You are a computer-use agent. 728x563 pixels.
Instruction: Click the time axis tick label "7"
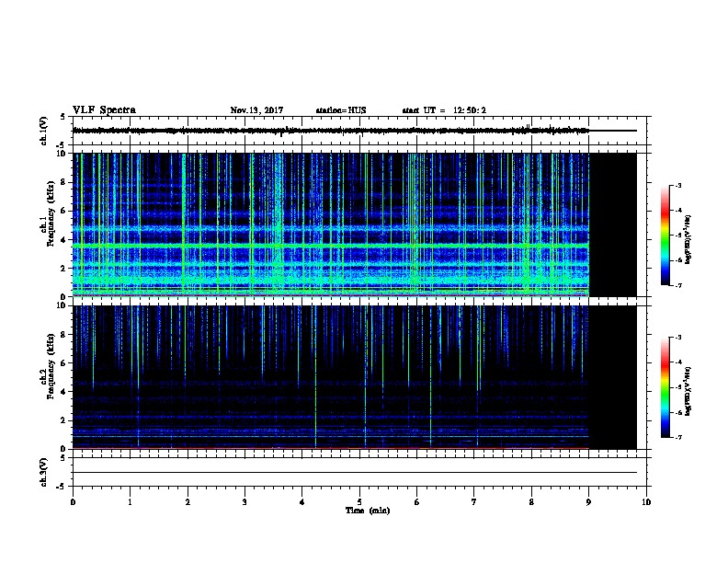coord(474,501)
